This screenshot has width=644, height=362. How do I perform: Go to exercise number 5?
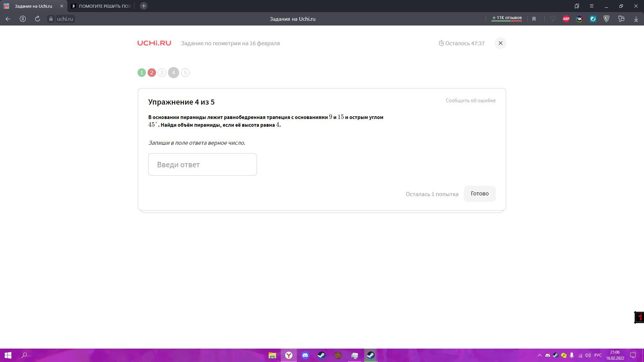[x=185, y=73]
